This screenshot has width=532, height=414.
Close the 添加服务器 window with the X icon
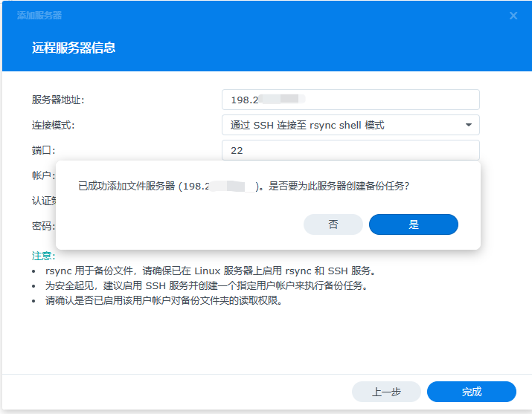click(x=513, y=16)
